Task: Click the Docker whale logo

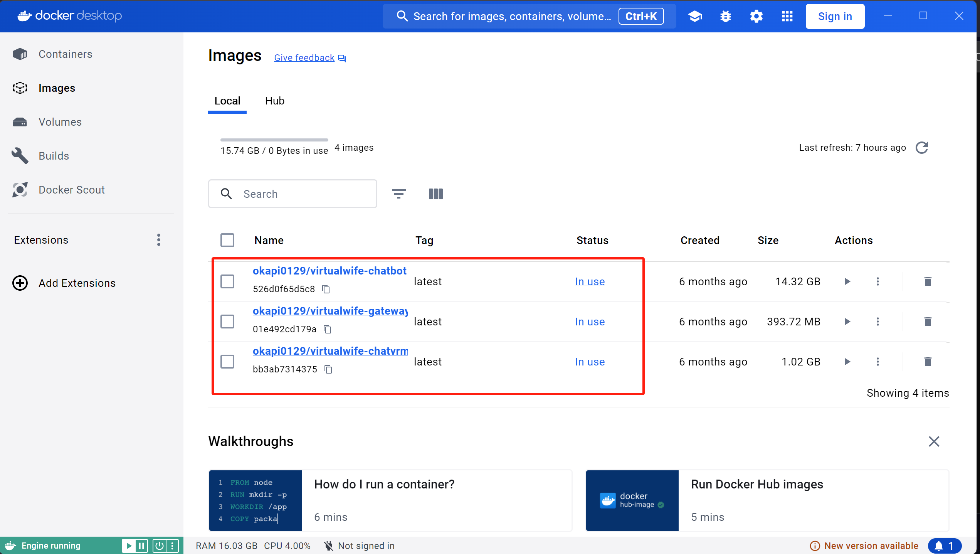Action: [25, 16]
